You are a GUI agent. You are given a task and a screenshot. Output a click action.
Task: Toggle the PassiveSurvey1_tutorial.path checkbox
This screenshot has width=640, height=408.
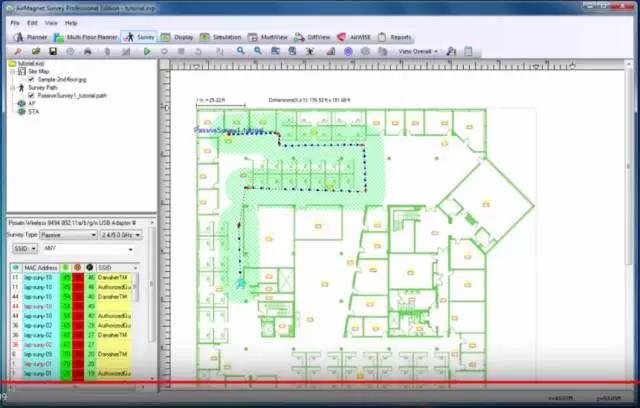click(31, 95)
